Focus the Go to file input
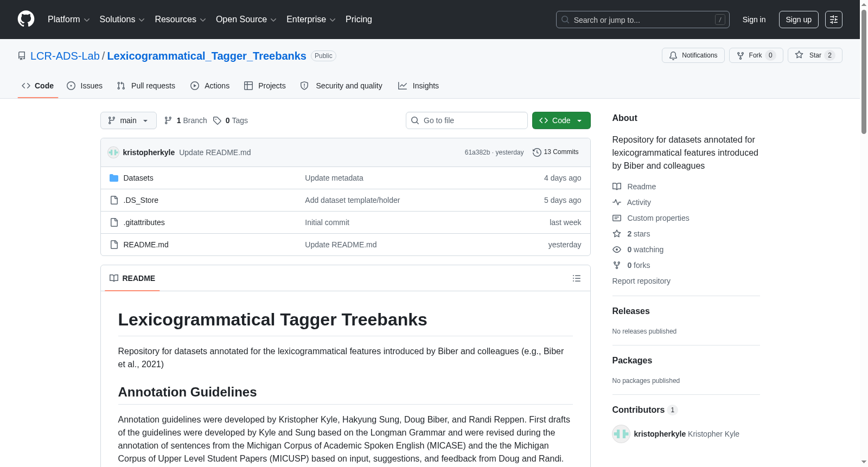The image size is (868, 467). [x=467, y=120]
